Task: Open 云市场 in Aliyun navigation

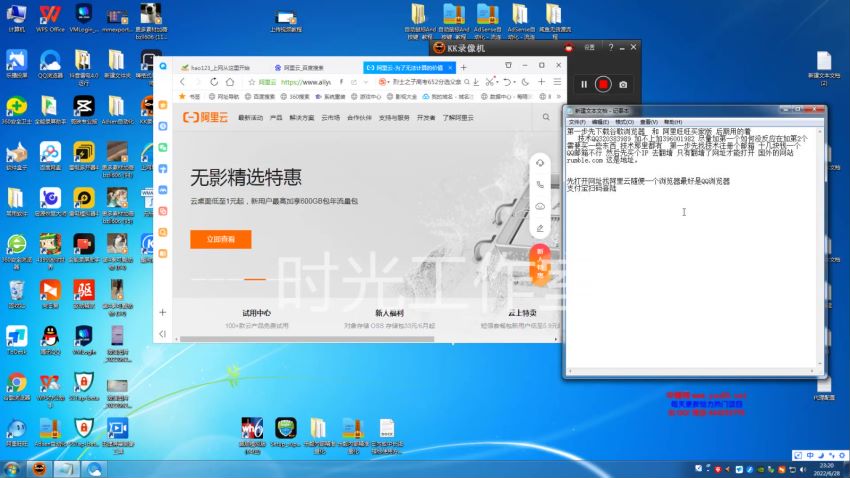Action: [330, 118]
